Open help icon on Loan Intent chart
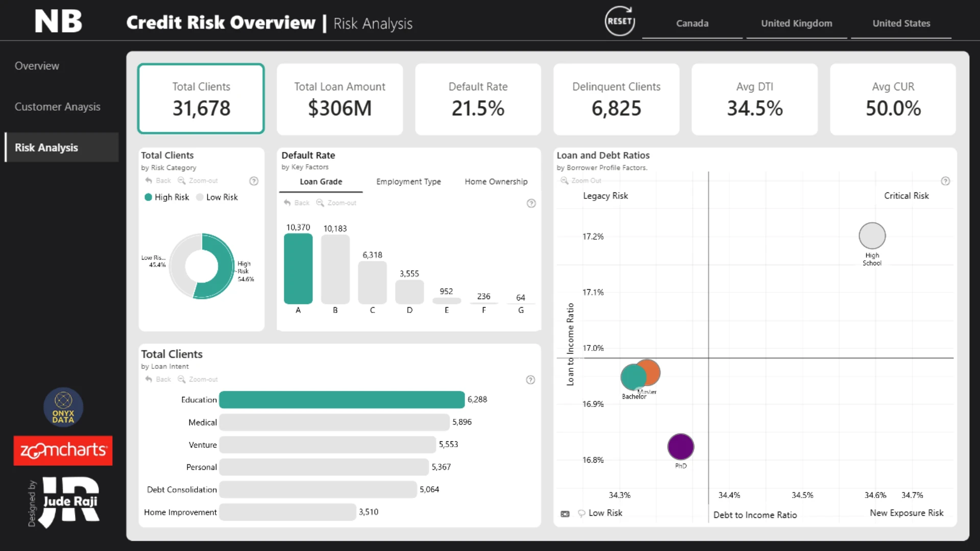980x551 pixels. pos(530,380)
